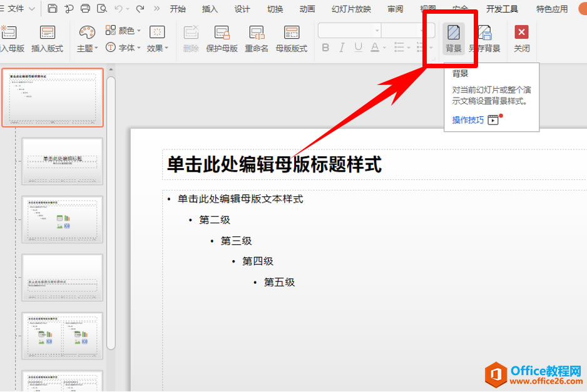Click the scroll-up arrow of thumbnail panel
Viewport: 587px width, 392px height.
pyautogui.click(x=111, y=69)
